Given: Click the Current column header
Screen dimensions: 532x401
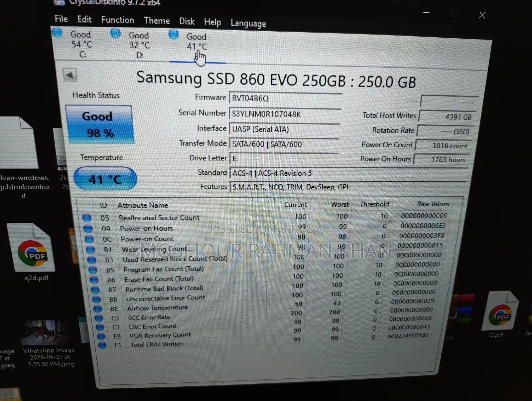Looking at the screenshot, I should [x=296, y=204].
